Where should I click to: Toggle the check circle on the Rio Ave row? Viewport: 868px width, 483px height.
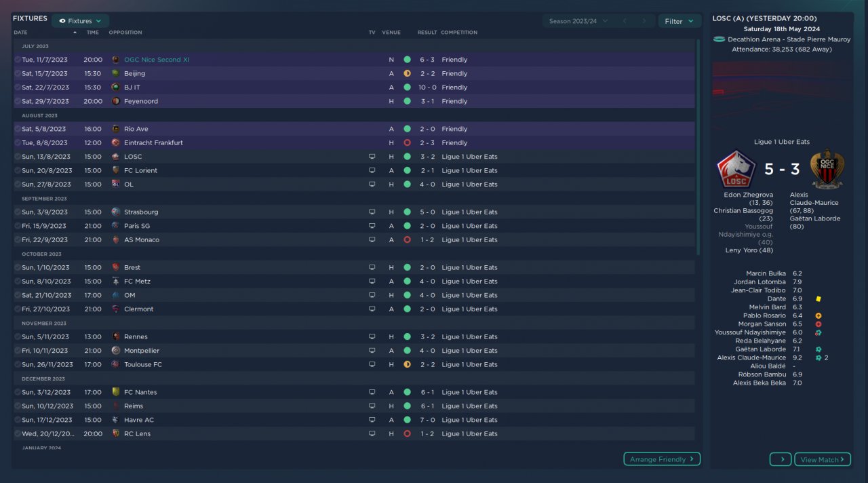(x=18, y=129)
